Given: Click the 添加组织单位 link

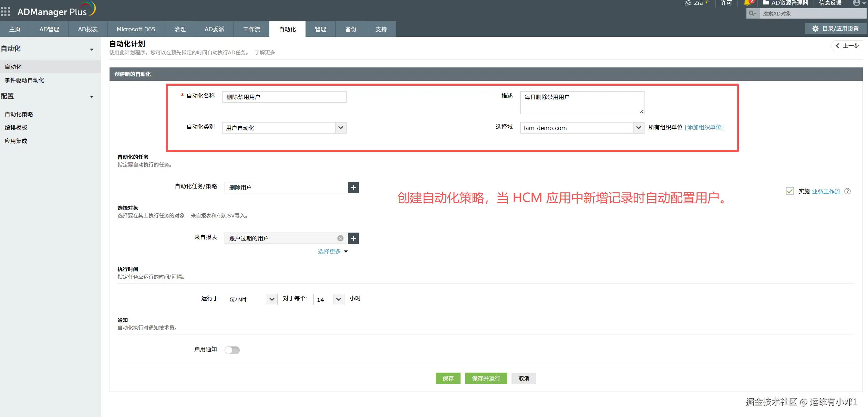Looking at the screenshot, I should click(704, 127).
